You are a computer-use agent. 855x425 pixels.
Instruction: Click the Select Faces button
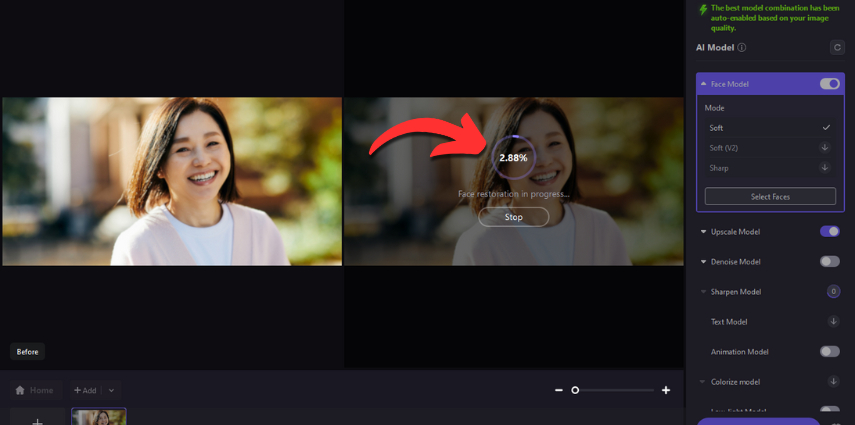click(770, 196)
